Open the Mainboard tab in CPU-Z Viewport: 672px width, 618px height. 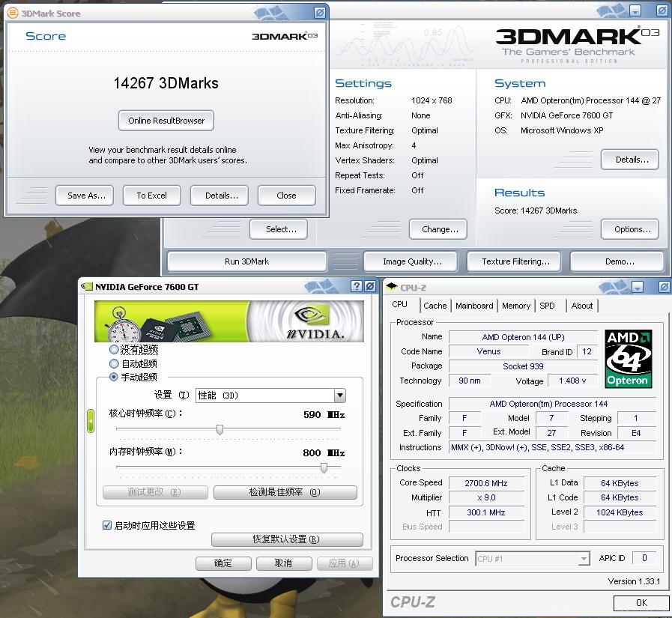tap(474, 306)
